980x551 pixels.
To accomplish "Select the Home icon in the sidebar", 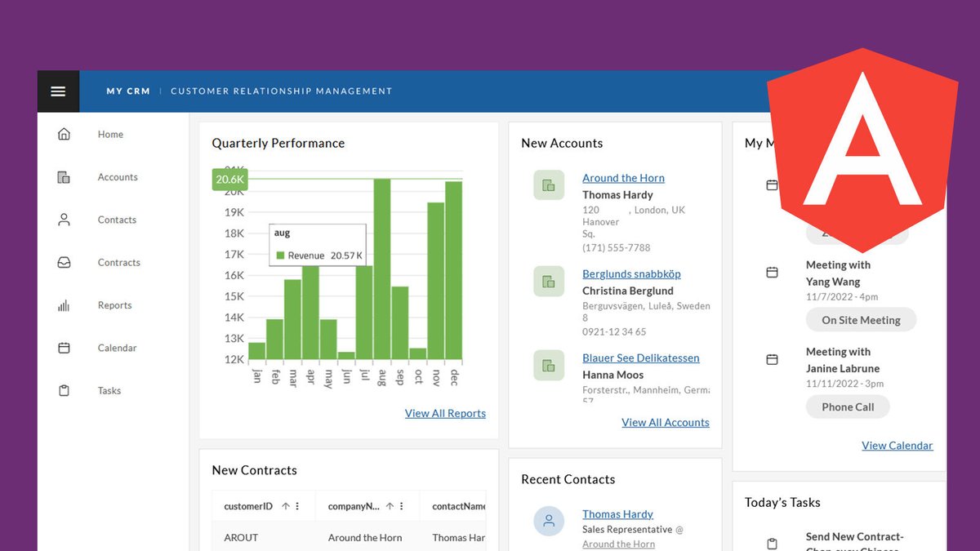I will click(x=64, y=134).
